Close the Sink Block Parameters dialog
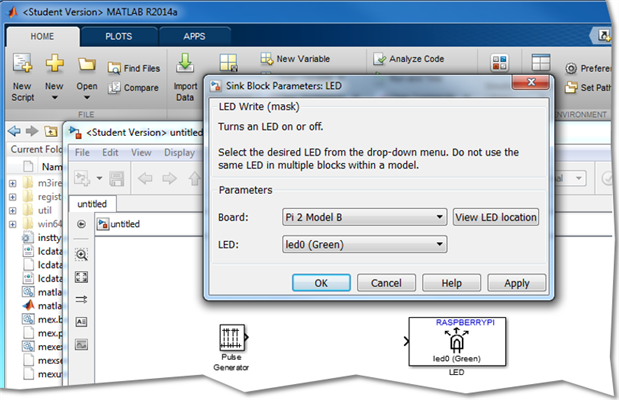Image resolution: width=619 pixels, height=400 pixels. tap(531, 82)
